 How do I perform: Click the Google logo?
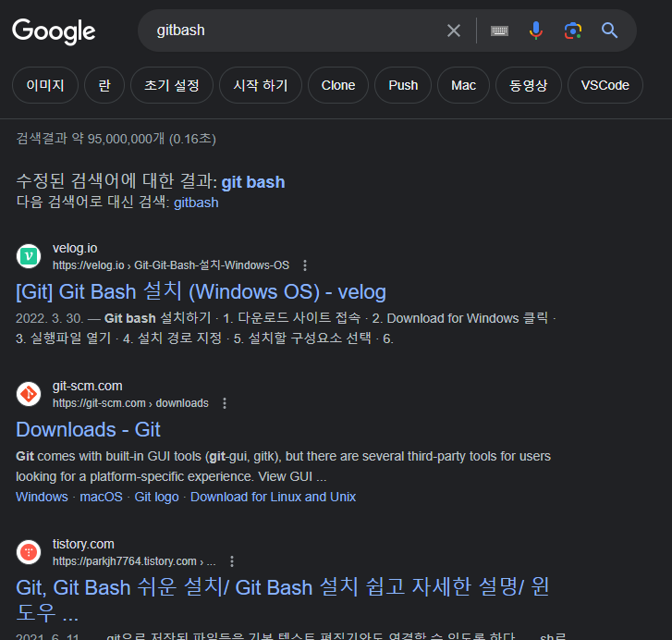tap(54, 31)
